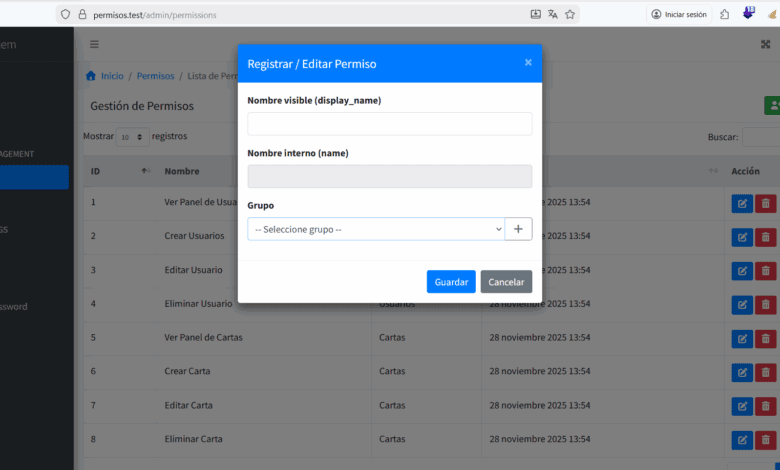This screenshot has height=470, width=780.
Task: Click edit icon for permission row 8
Action: (742, 439)
